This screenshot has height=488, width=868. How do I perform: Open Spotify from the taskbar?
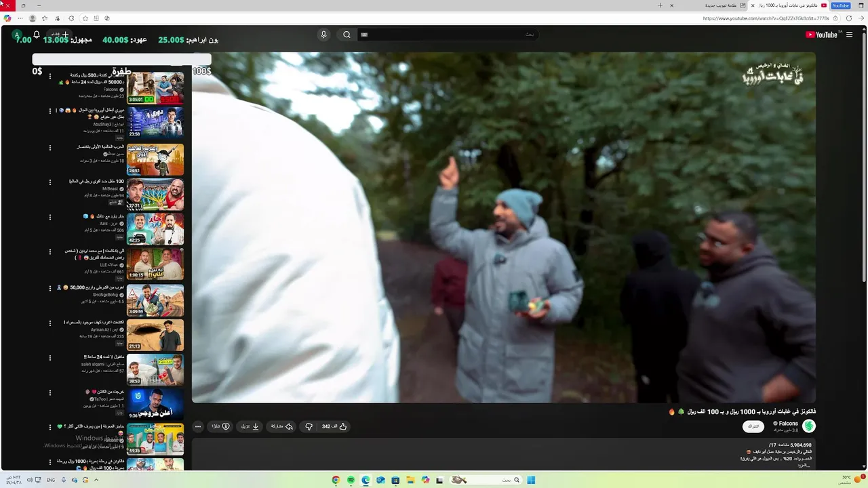[351, 480]
